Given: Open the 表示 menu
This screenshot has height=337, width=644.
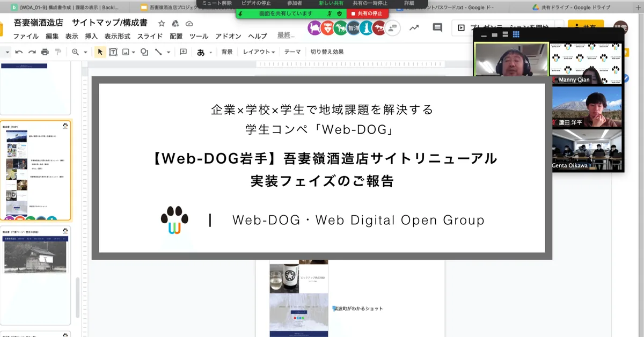Looking at the screenshot, I should coord(72,36).
